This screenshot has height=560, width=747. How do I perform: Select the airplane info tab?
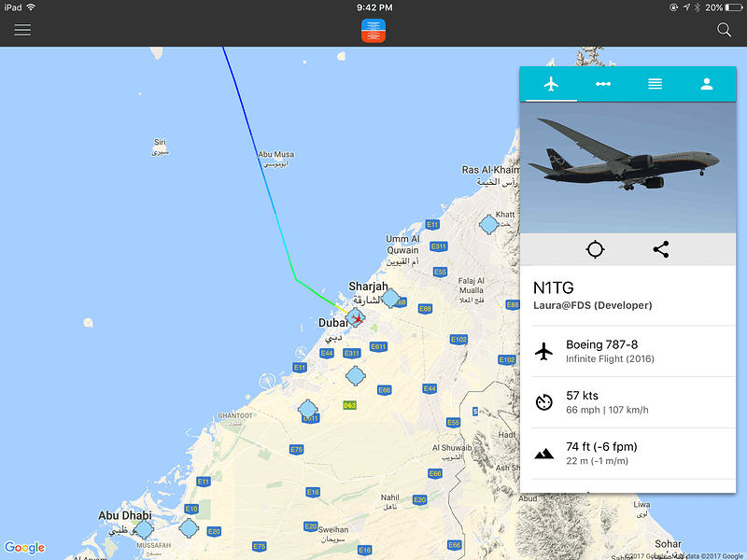click(x=551, y=84)
